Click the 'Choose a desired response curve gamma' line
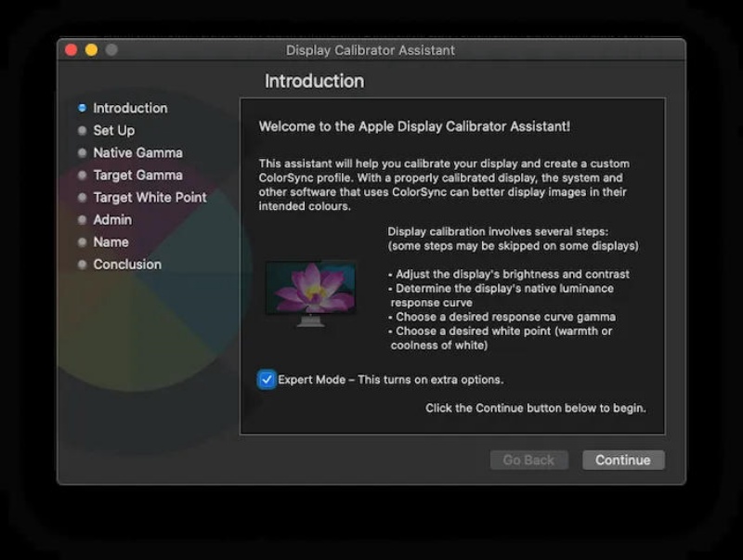Screen dimensions: 743x560 (x=502, y=317)
